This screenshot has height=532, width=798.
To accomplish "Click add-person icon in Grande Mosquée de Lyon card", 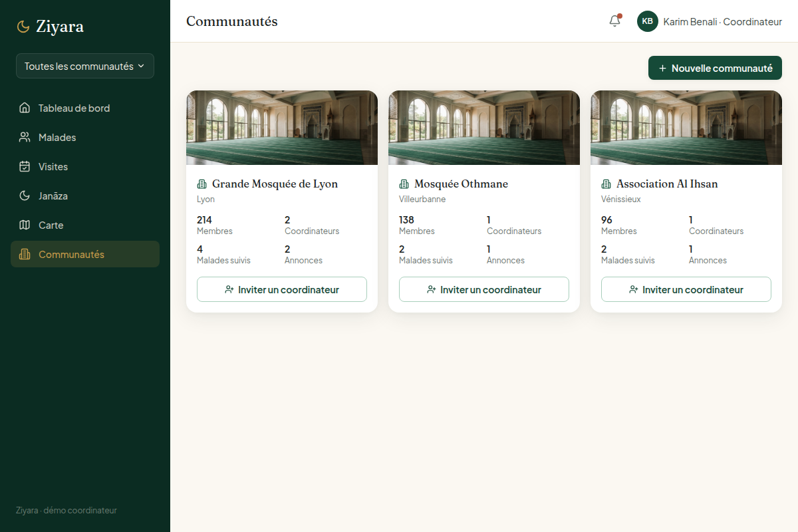I will pos(229,289).
